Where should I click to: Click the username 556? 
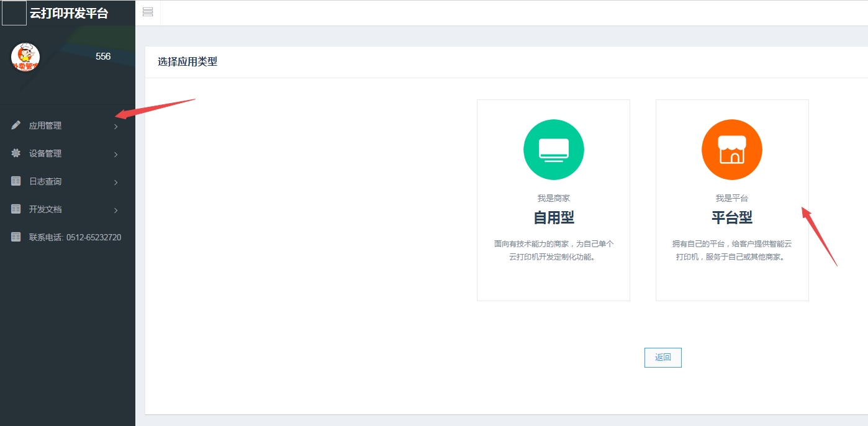103,57
